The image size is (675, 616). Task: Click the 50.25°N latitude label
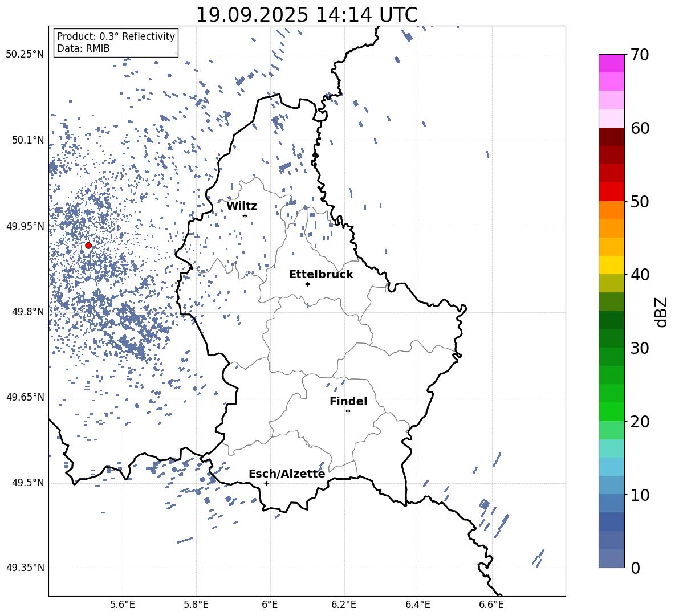tap(25, 55)
